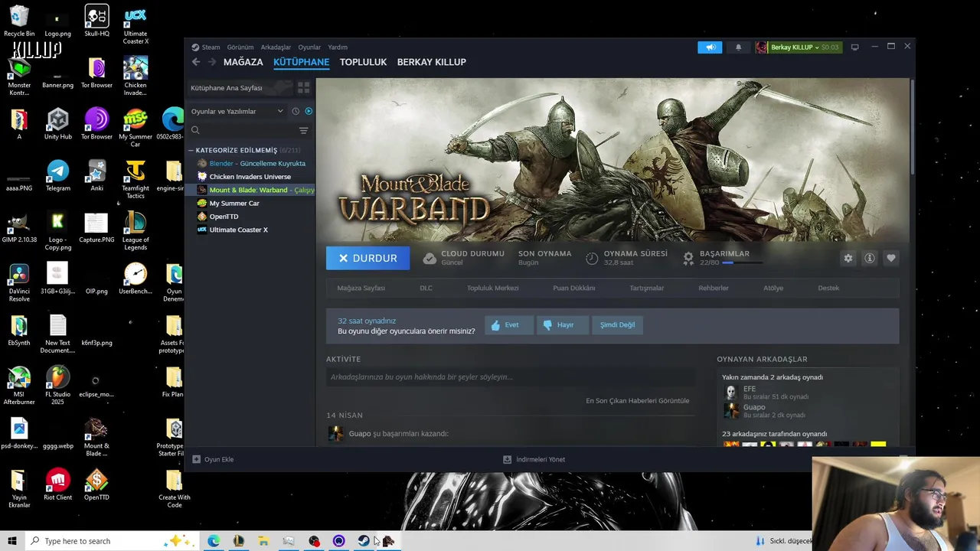This screenshot has width=980, height=551.
Task: Open Telegram desktop icon
Action: [57, 177]
